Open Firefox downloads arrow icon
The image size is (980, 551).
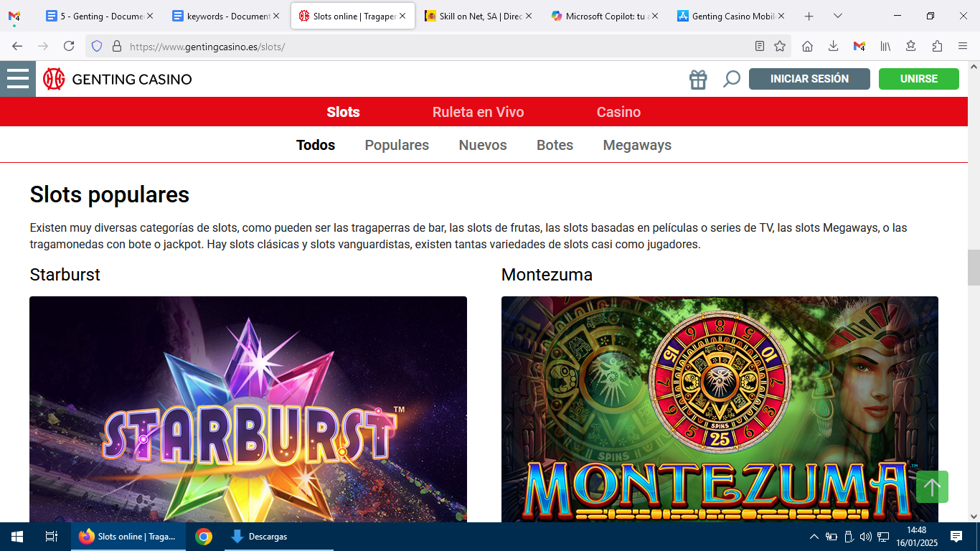pos(833,46)
